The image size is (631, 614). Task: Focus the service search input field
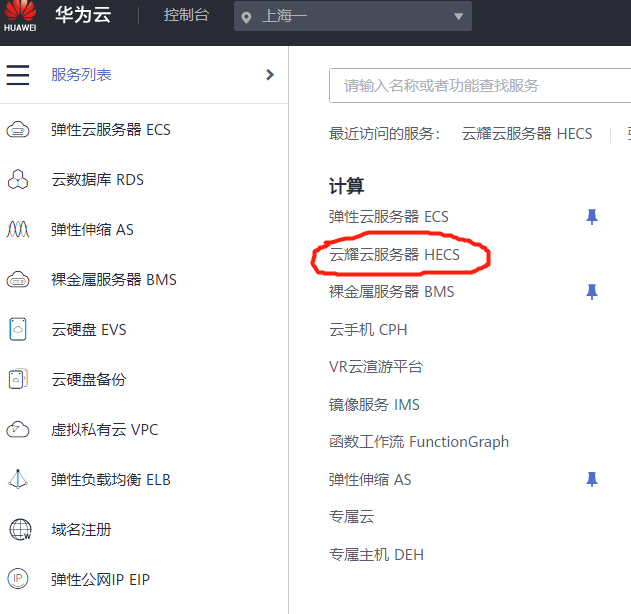[x=480, y=85]
